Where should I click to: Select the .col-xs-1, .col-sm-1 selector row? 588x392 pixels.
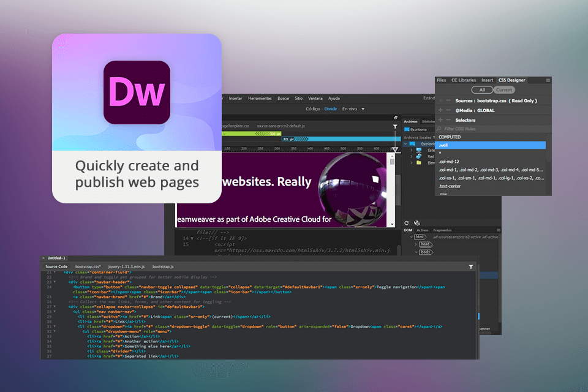click(x=491, y=178)
